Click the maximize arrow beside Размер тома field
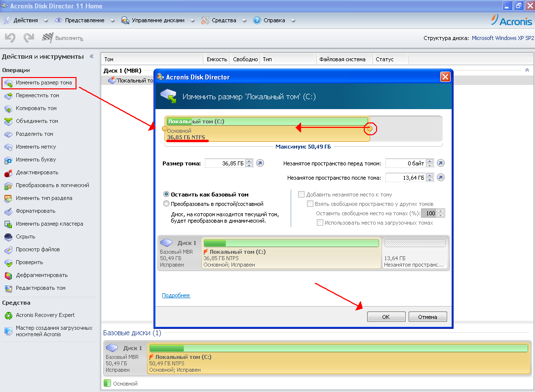This screenshot has width=535, height=392. [260, 163]
